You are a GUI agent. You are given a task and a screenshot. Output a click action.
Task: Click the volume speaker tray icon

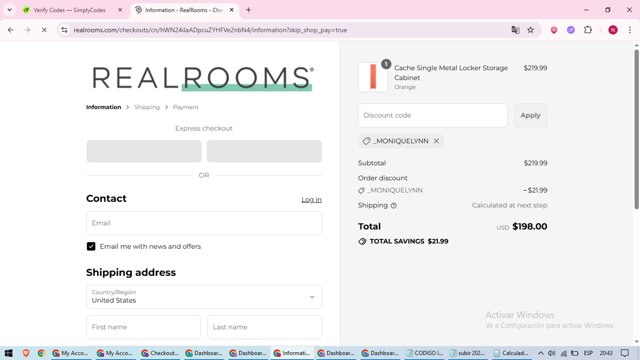(552, 353)
